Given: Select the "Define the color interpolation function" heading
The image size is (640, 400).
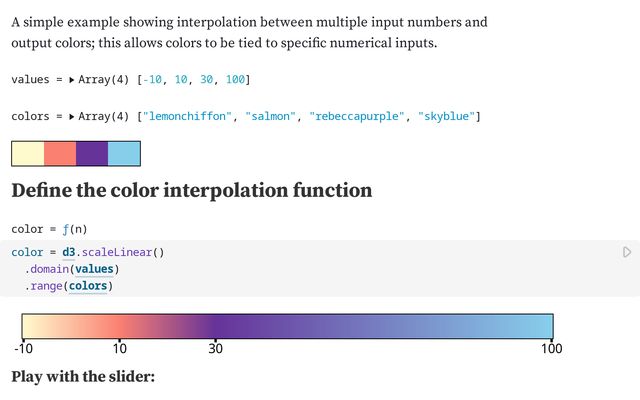Looking at the screenshot, I should (x=192, y=190).
